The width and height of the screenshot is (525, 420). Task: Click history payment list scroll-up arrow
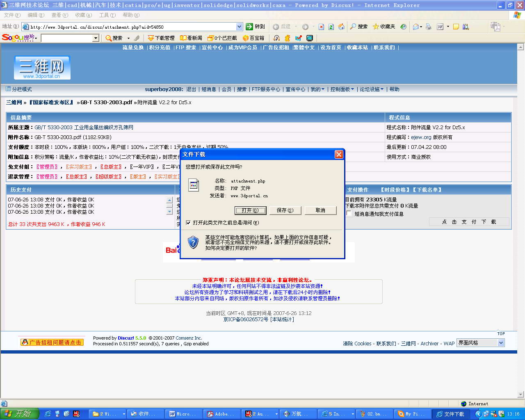click(x=169, y=200)
